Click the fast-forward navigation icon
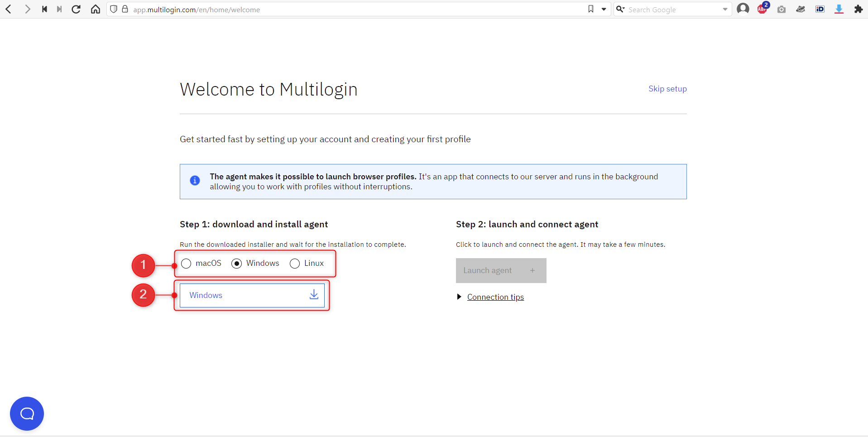Screen dimensions: 868x437 (59, 9)
